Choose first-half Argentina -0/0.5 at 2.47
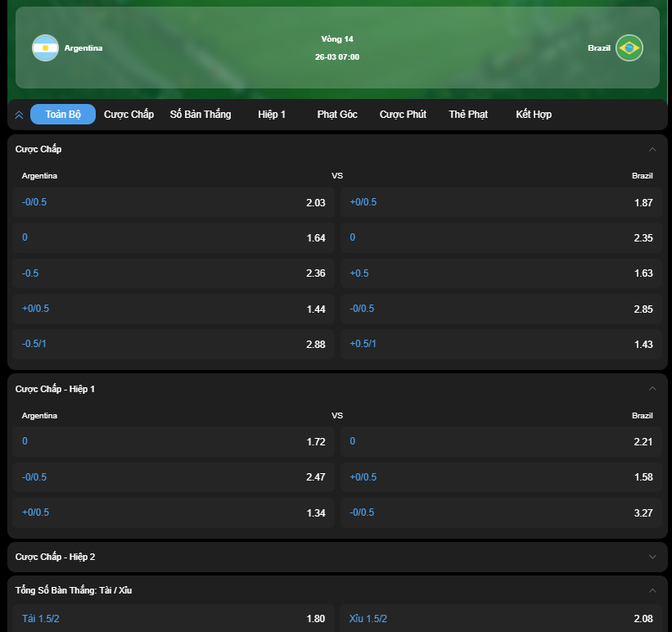672x632 pixels. pyautogui.click(x=174, y=476)
